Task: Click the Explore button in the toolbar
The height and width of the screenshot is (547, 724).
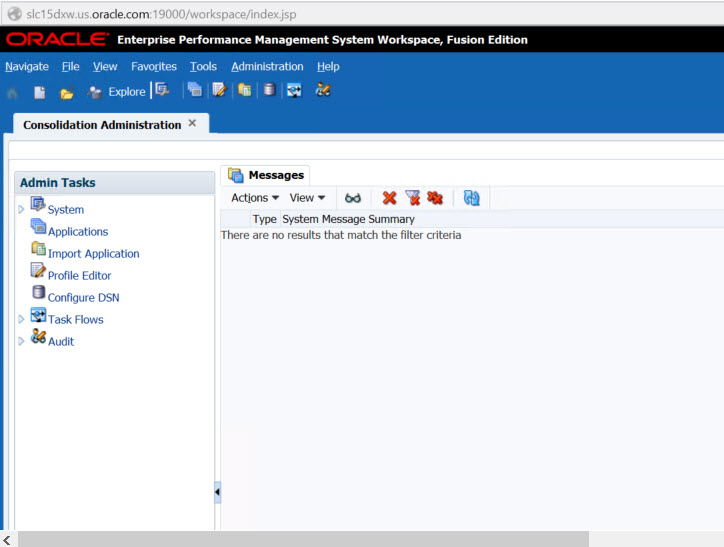Action: [117, 92]
